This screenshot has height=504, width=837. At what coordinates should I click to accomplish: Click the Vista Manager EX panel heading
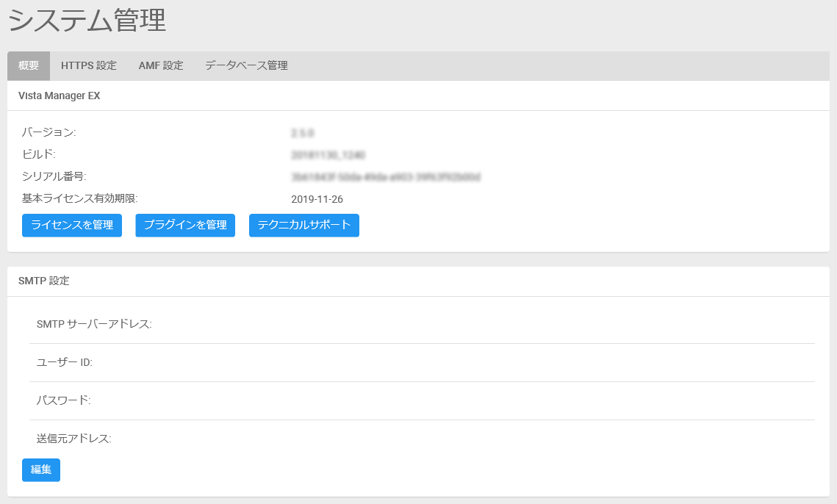[x=60, y=96]
